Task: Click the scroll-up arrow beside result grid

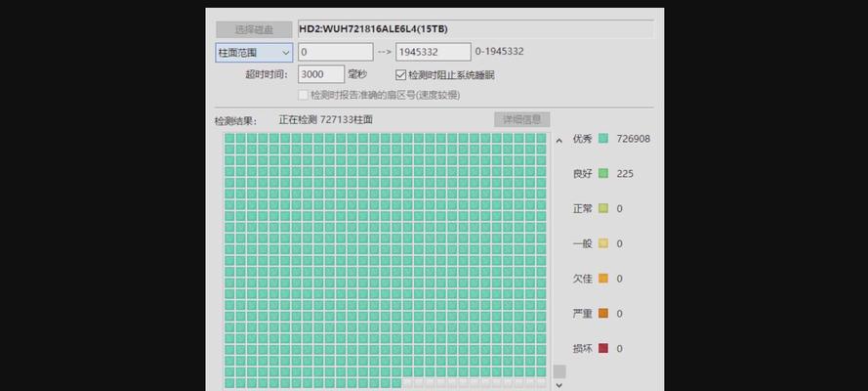Action: [559, 141]
